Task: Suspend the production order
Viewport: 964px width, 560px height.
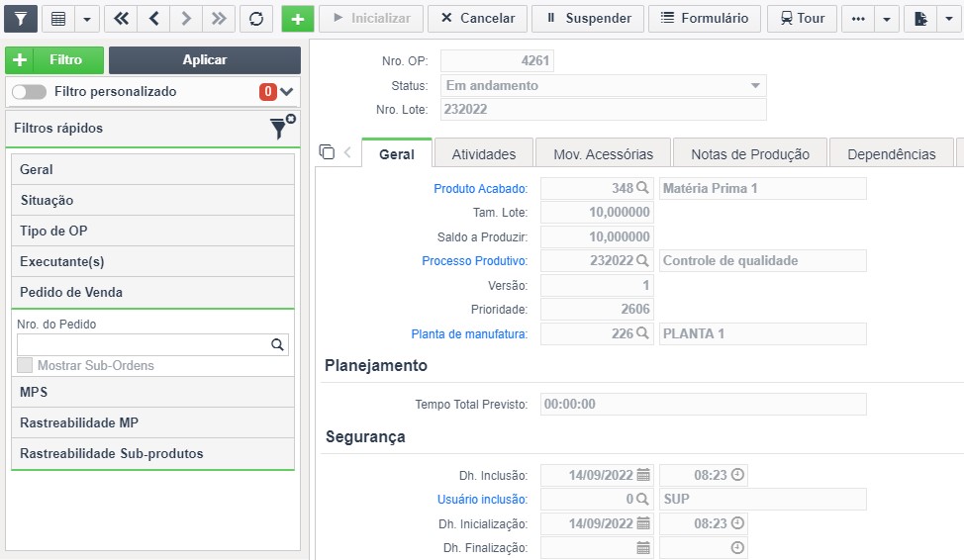Action: pyautogui.click(x=588, y=19)
